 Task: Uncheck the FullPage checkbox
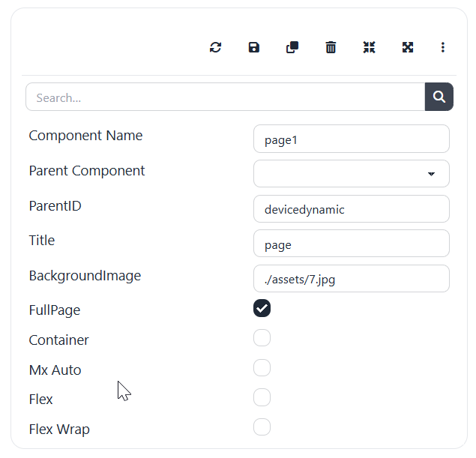click(262, 308)
